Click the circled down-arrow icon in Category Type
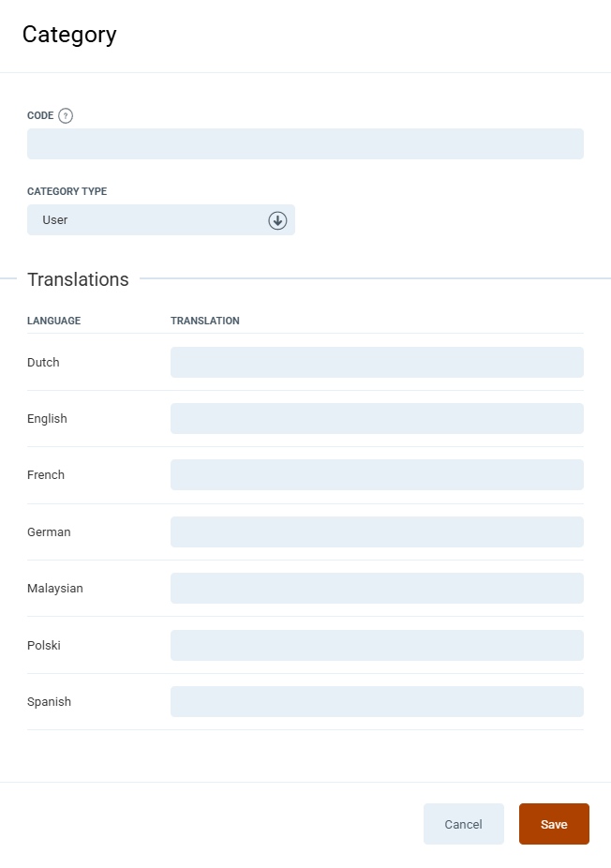 point(277,220)
